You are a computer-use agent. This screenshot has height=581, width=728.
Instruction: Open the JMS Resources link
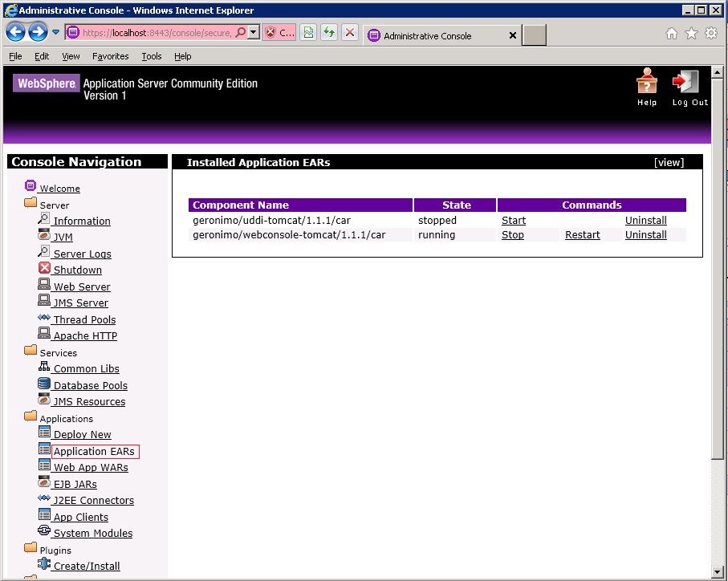tap(89, 402)
